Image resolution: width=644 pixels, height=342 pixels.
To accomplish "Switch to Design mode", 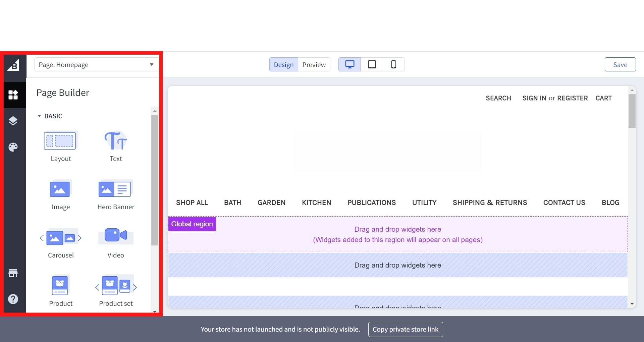I will 283,65.
